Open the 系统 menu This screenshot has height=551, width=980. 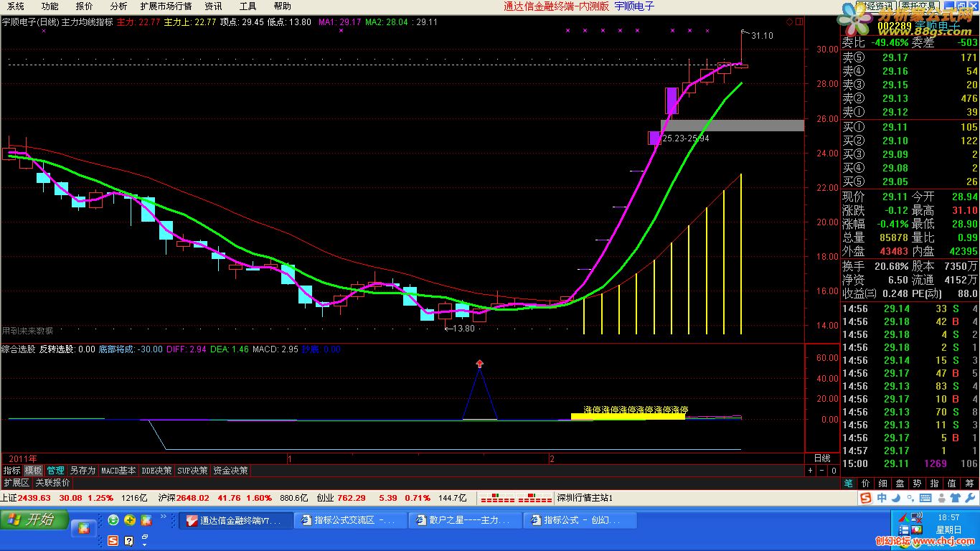tap(16, 6)
